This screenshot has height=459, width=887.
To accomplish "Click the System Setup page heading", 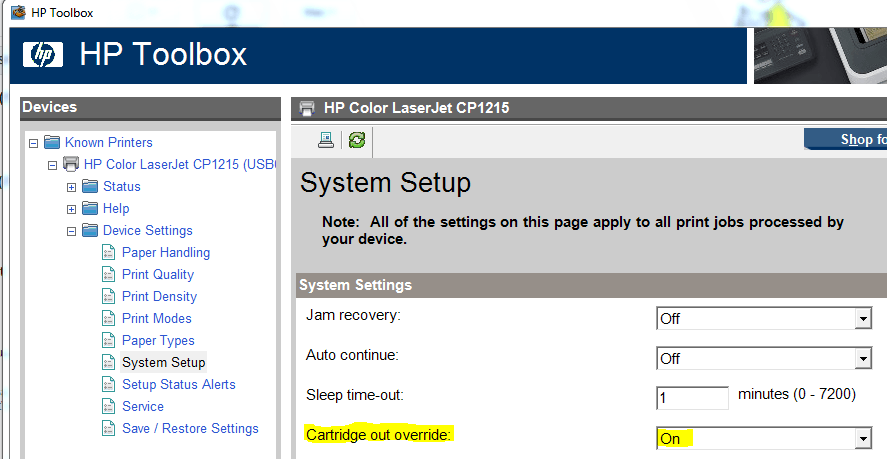I will point(385,183).
